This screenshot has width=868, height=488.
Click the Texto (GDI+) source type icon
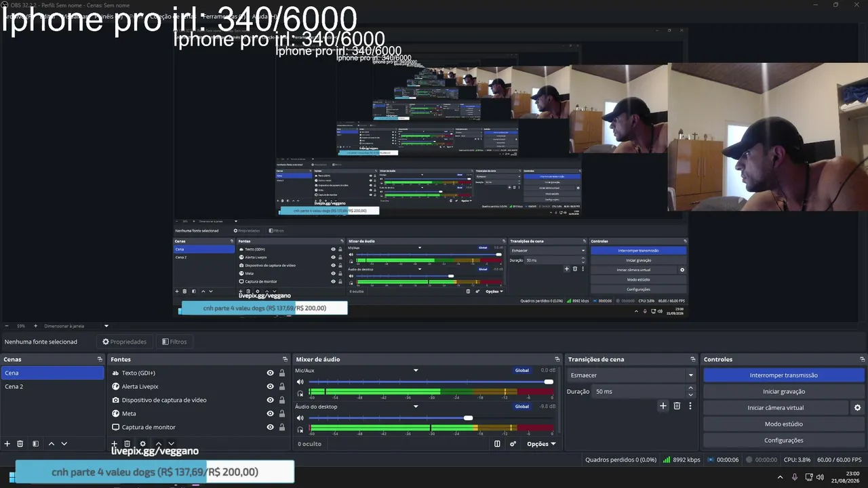point(115,373)
